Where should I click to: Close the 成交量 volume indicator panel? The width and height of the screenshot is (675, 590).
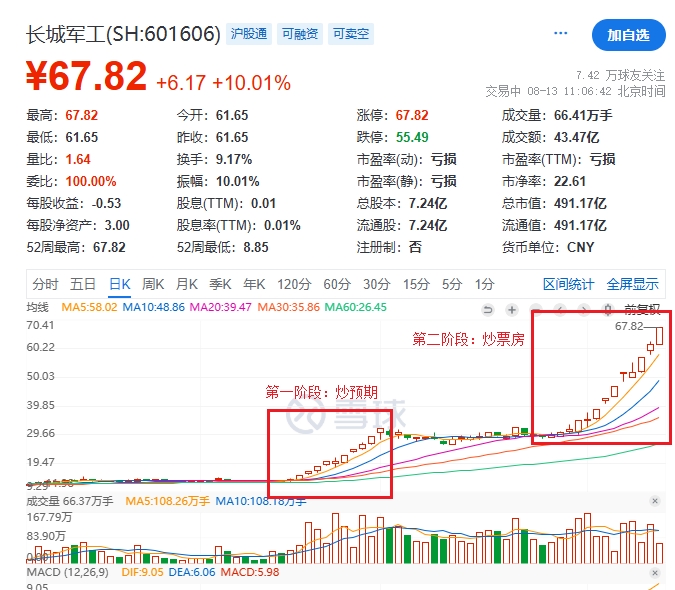pos(655,501)
